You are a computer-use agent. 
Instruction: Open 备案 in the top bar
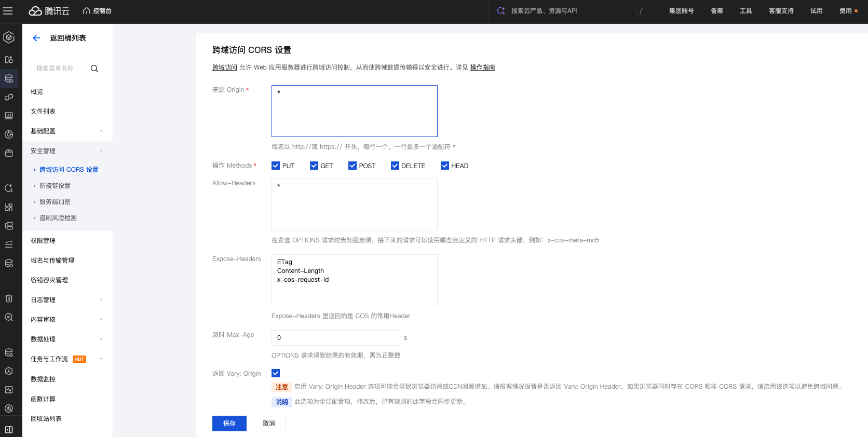[717, 11]
